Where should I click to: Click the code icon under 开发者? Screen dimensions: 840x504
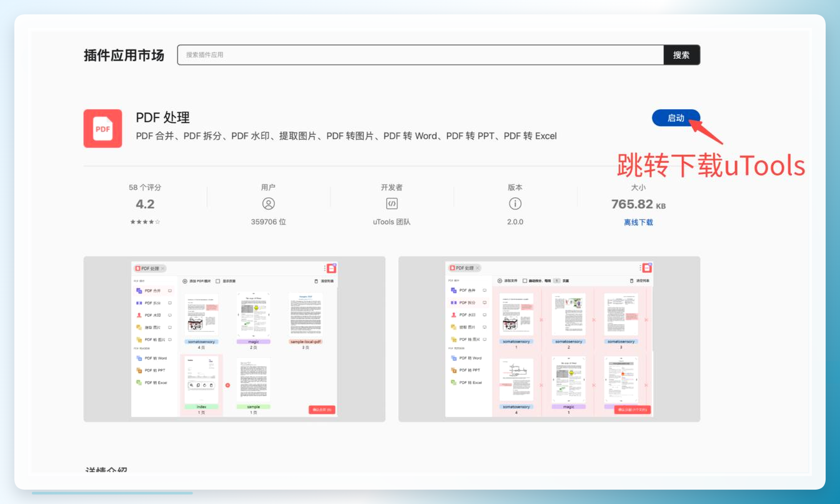click(392, 204)
